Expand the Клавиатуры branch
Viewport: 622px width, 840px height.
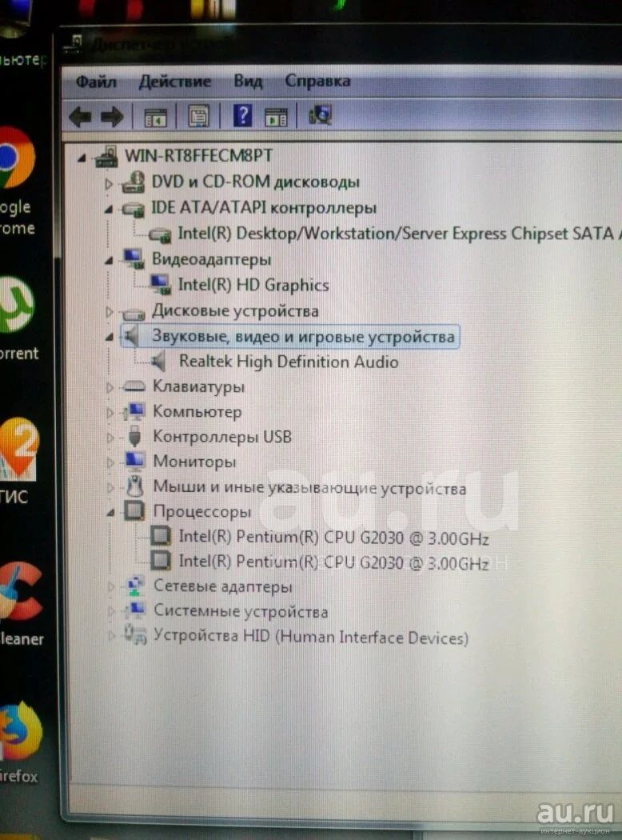[110, 386]
